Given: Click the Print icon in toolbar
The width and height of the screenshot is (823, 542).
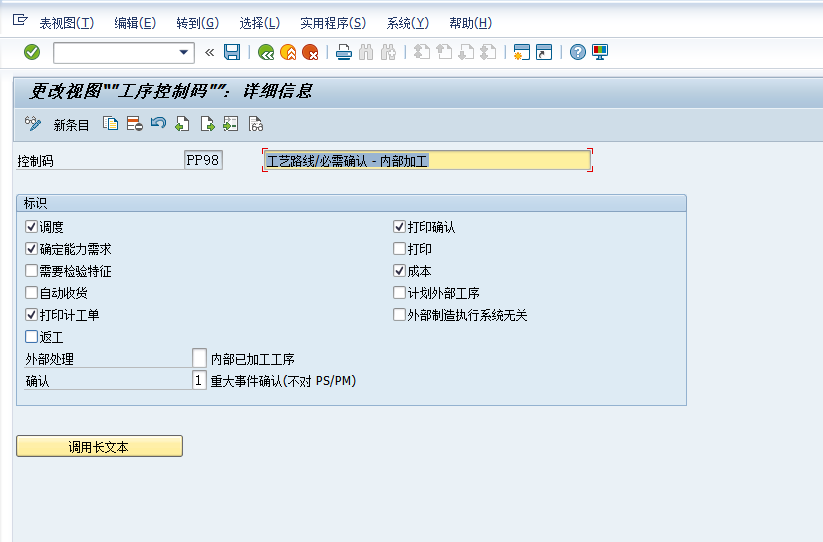Looking at the screenshot, I should (344, 52).
